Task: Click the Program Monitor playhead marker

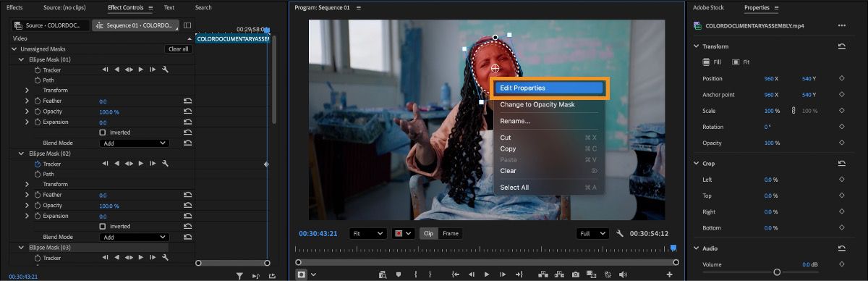Action: coord(673,248)
